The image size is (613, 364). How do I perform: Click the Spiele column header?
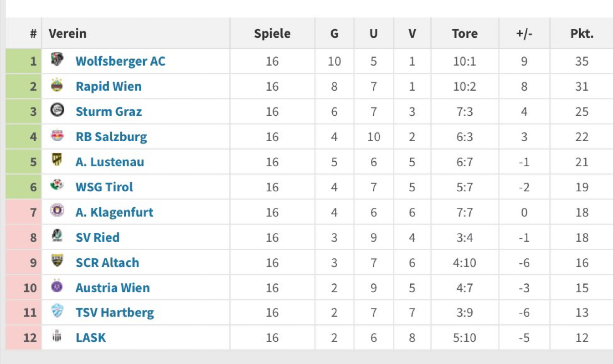(x=272, y=34)
